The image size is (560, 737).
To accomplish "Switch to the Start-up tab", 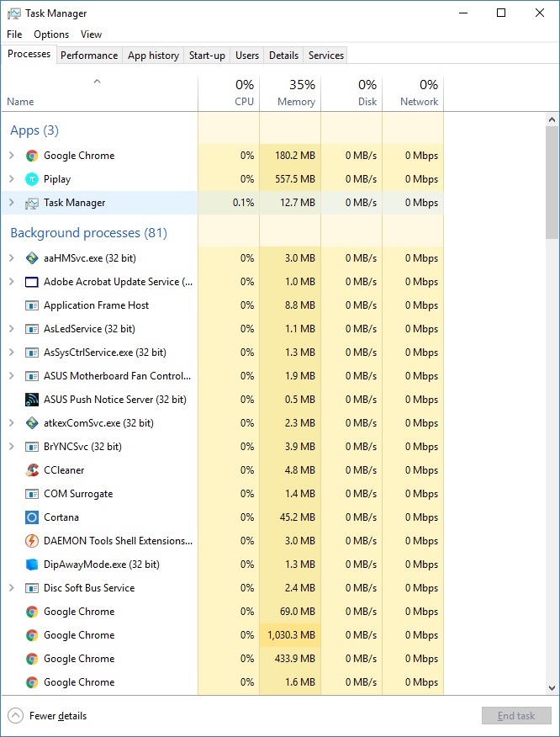I will tap(207, 56).
